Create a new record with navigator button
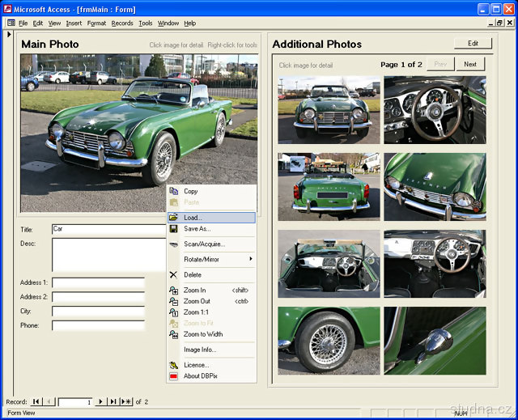This screenshot has height=420, width=518. coord(126,401)
